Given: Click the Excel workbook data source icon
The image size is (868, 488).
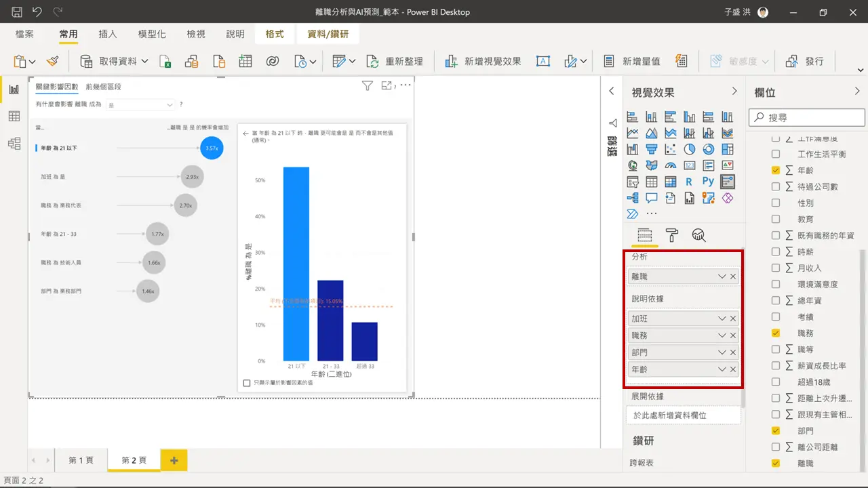Looking at the screenshot, I should 165,61.
